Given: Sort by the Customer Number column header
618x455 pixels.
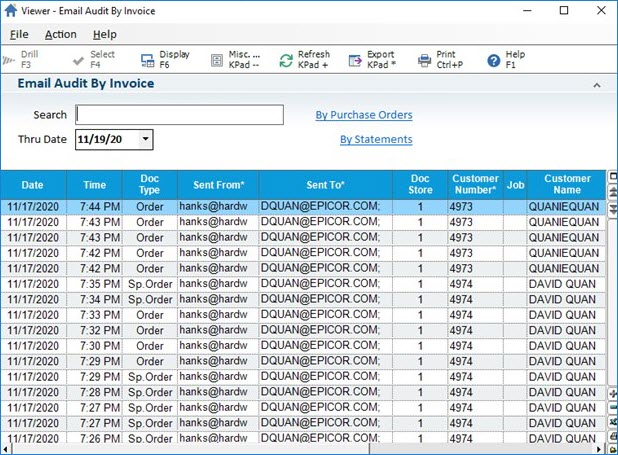Looking at the screenshot, I should (475, 184).
